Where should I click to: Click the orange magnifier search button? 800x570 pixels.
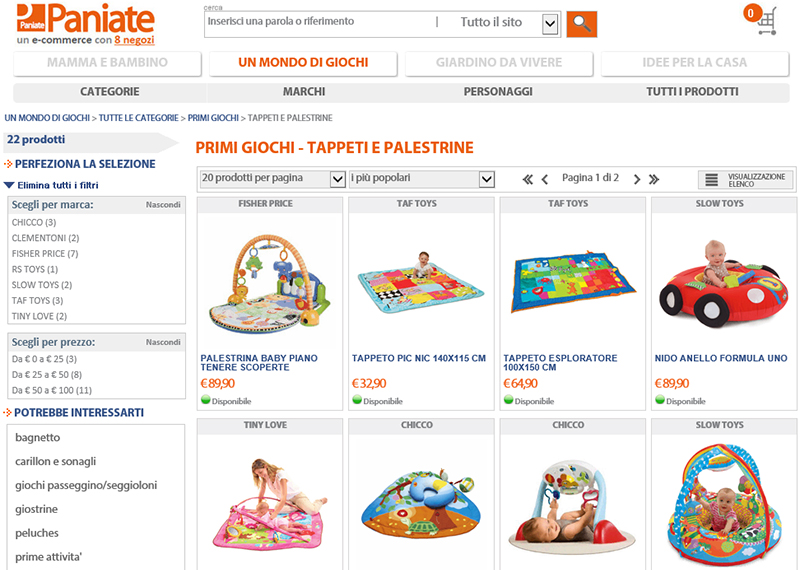pos(581,24)
